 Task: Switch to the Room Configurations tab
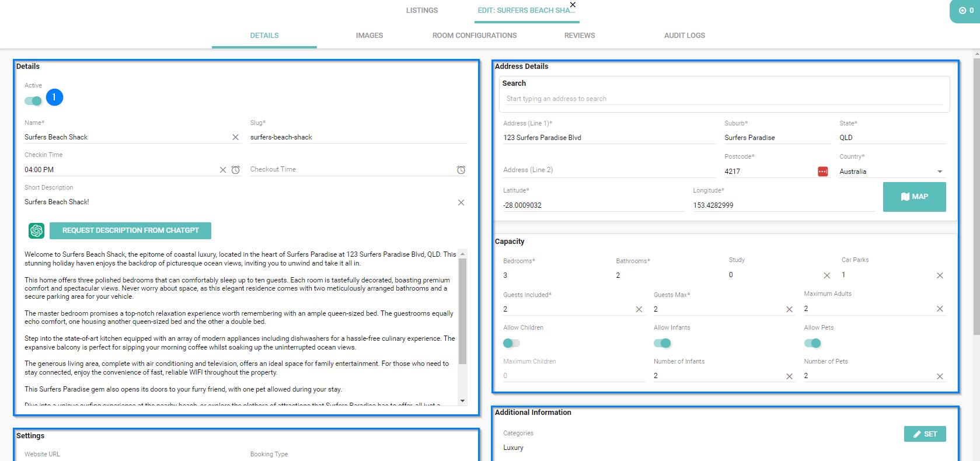pos(474,36)
